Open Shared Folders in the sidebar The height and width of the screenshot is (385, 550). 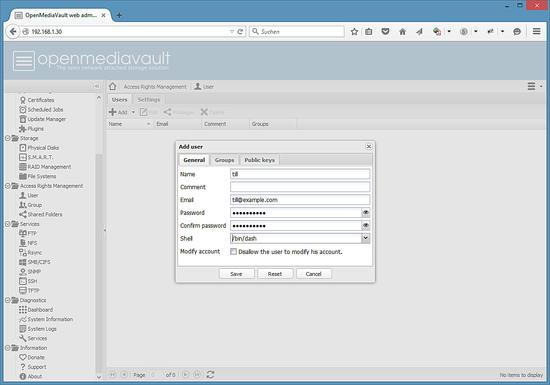coord(41,214)
